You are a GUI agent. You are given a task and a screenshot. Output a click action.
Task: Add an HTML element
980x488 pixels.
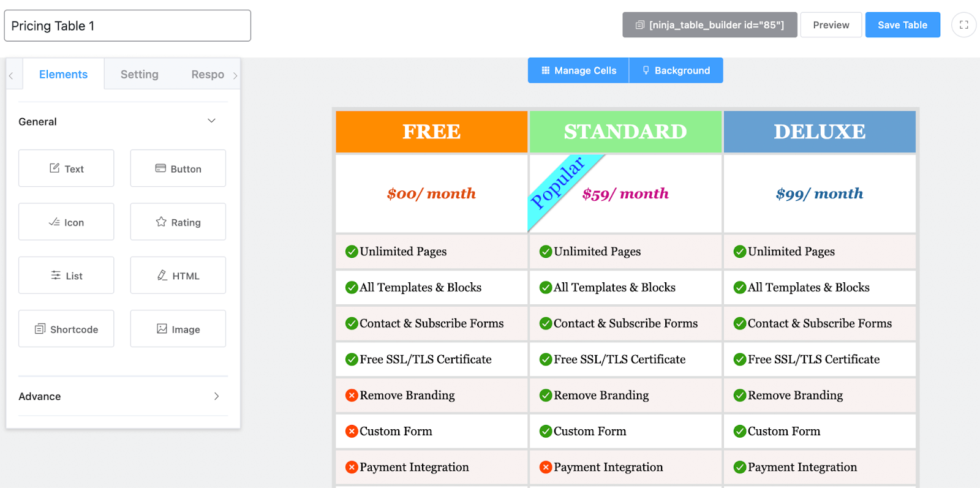178,276
